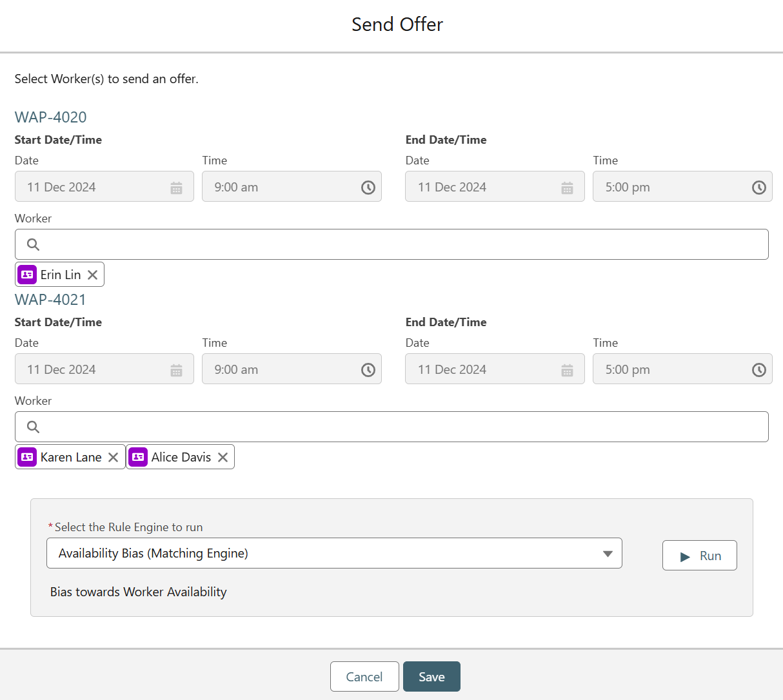
Task: Click inside the WAP-4020 Worker search field
Action: pos(258,244)
